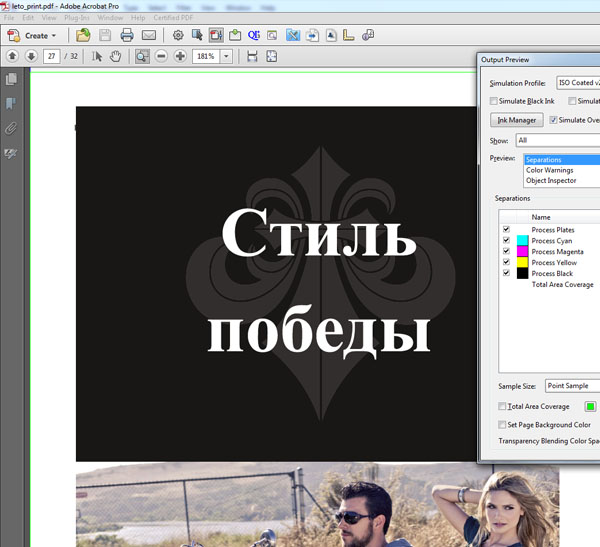The height and width of the screenshot is (547, 600).
Task: Click the cyan color swatch
Action: click(x=522, y=240)
